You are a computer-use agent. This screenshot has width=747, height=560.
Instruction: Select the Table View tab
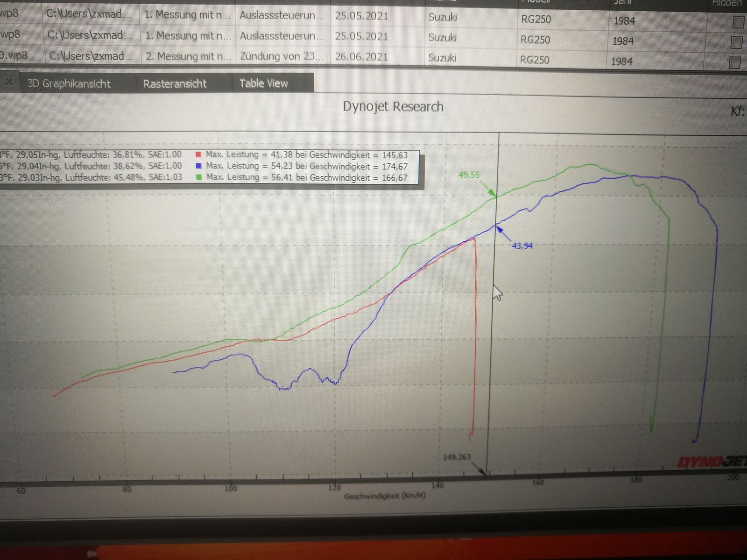[263, 84]
